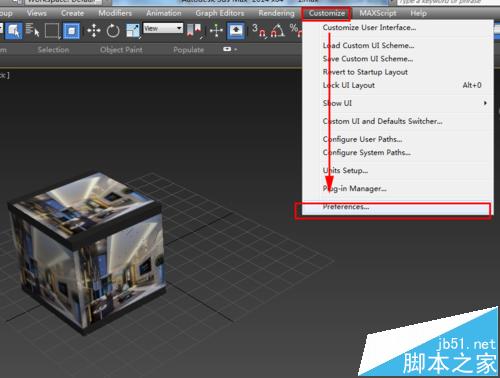
Task: Select Revert to Startup Layout
Action: [x=398, y=72]
